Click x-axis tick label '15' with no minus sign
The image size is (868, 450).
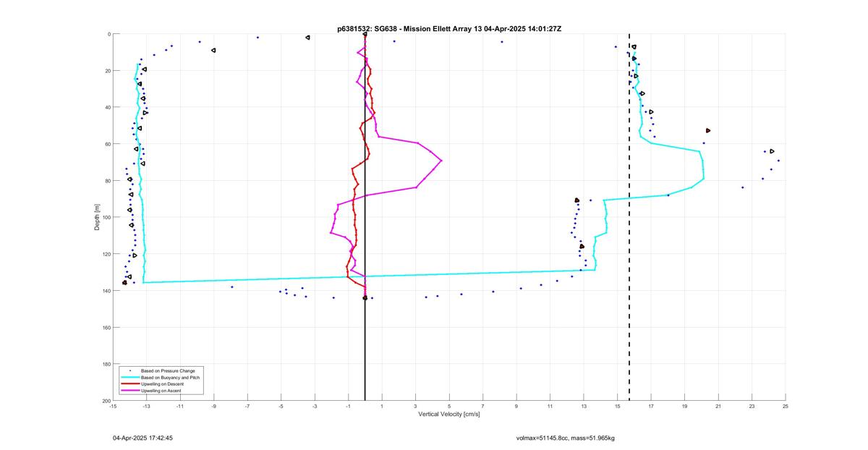(x=617, y=407)
